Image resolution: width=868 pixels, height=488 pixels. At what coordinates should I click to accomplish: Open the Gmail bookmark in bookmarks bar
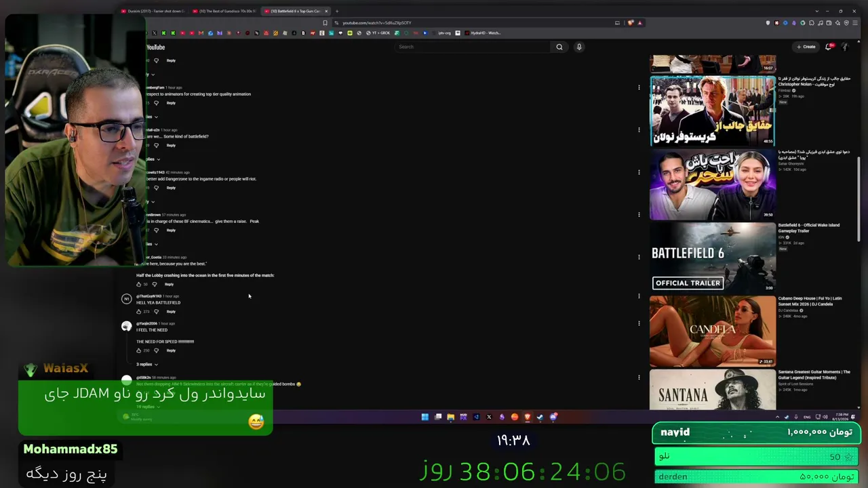201,33
